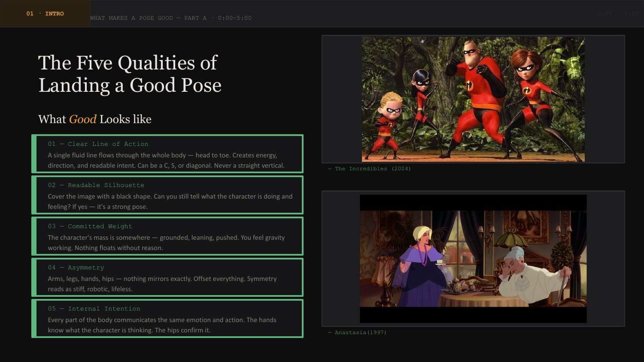
Task: Select the '01 — Clear Line of Action' heading
Action: coord(98,144)
